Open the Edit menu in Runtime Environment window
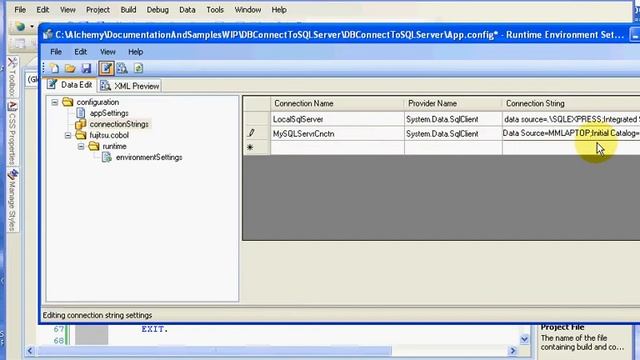Image resolution: width=640 pixels, height=360 pixels. click(80, 52)
